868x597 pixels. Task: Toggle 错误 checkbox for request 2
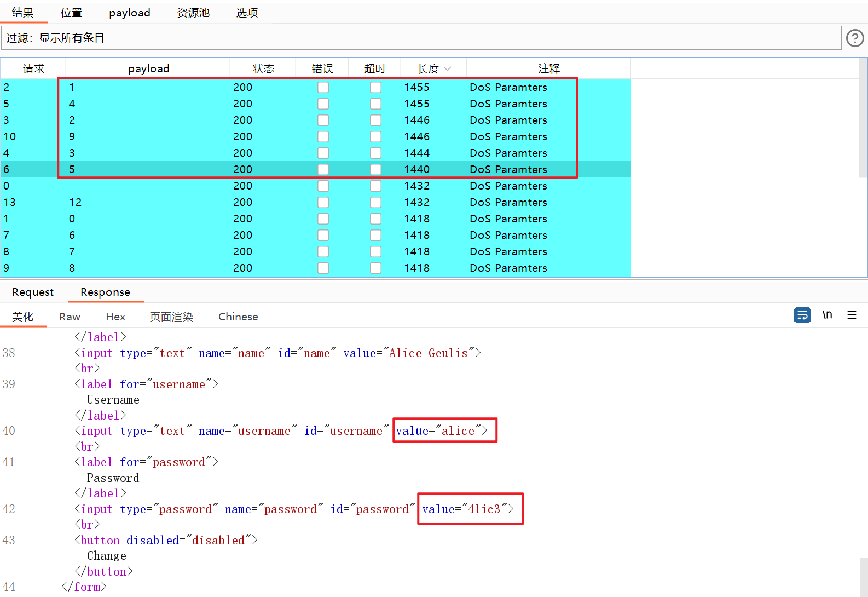click(x=323, y=87)
